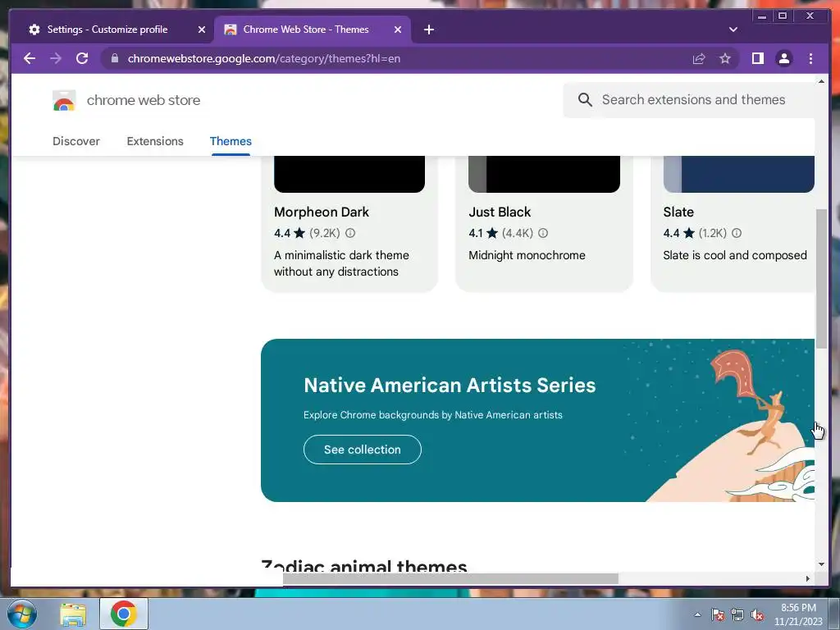Open the Just Black theme title
This screenshot has width=840, height=630.
pyautogui.click(x=500, y=212)
